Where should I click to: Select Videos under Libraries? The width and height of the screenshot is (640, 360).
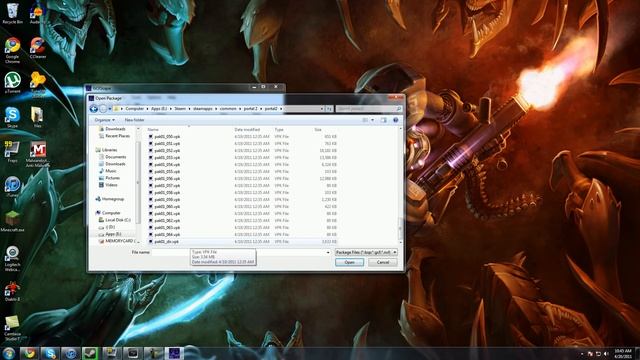108,185
